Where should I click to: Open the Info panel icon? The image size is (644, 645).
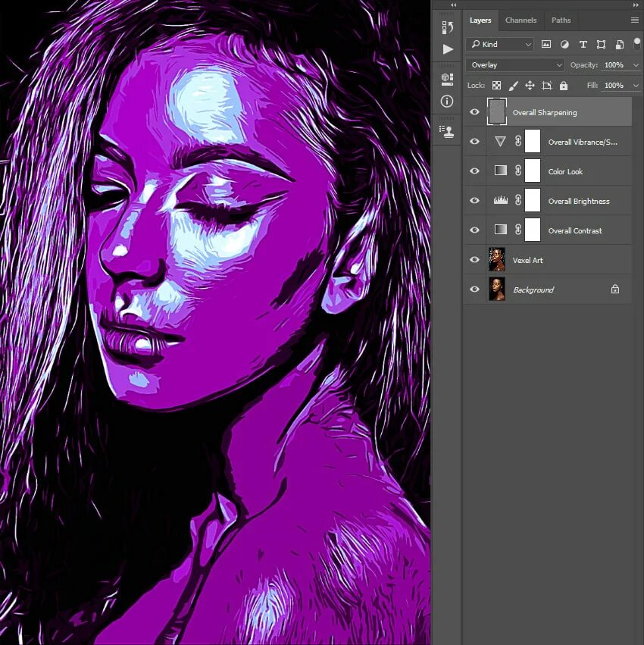coord(447,102)
